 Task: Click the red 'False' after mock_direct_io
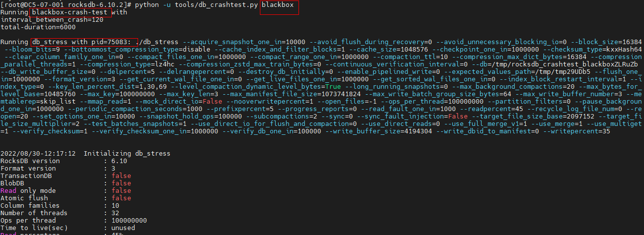coord(212,101)
